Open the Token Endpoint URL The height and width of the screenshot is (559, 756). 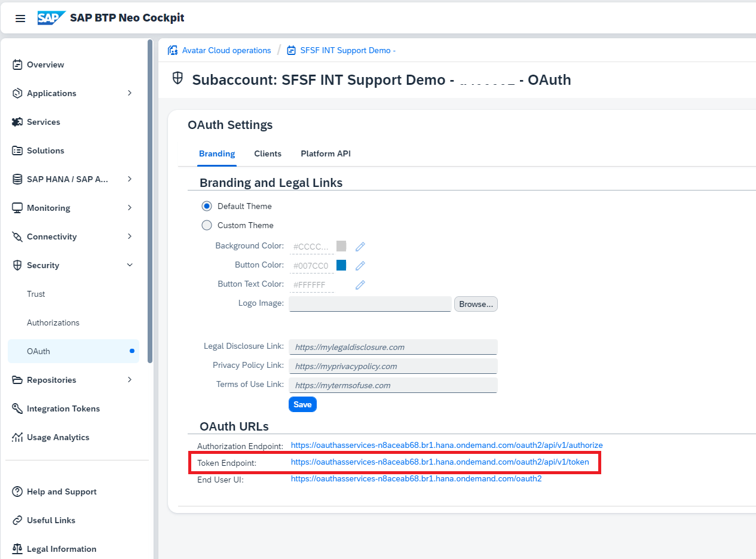(x=440, y=462)
